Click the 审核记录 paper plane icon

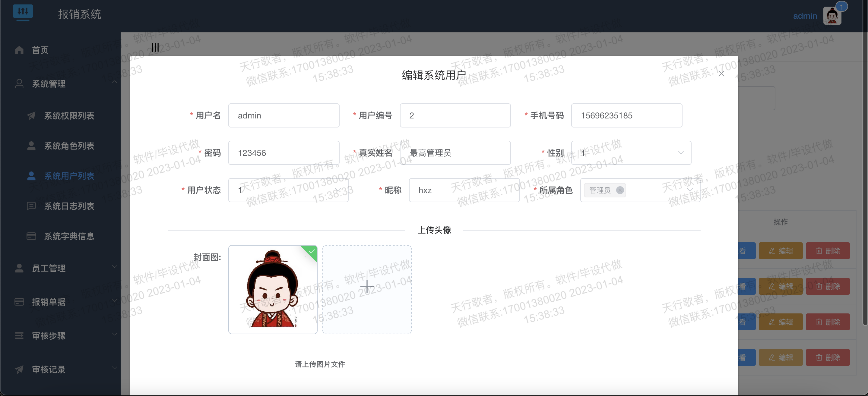19,369
